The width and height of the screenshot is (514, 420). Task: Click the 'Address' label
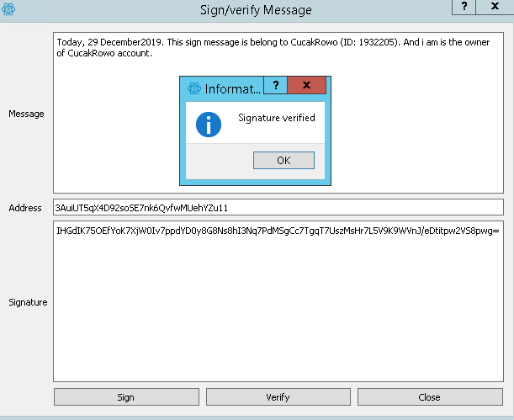click(x=25, y=208)
